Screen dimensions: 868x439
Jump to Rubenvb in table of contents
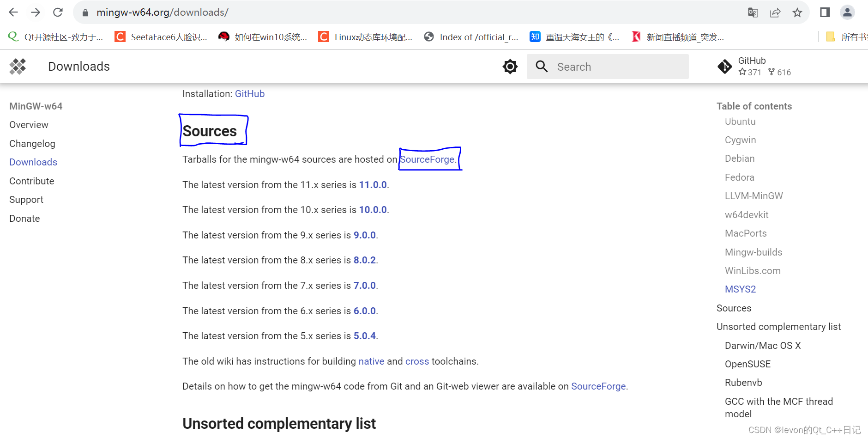pos(743,383)
